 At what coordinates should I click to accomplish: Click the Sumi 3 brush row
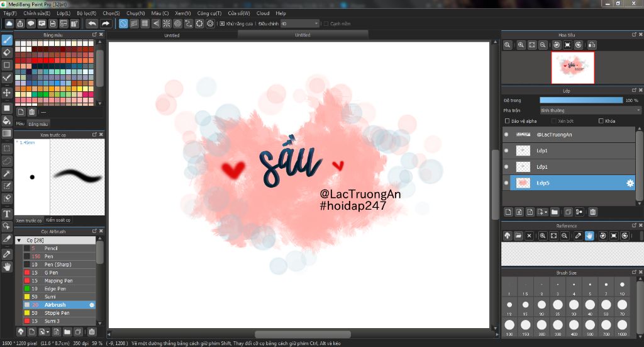pos(60,321)
